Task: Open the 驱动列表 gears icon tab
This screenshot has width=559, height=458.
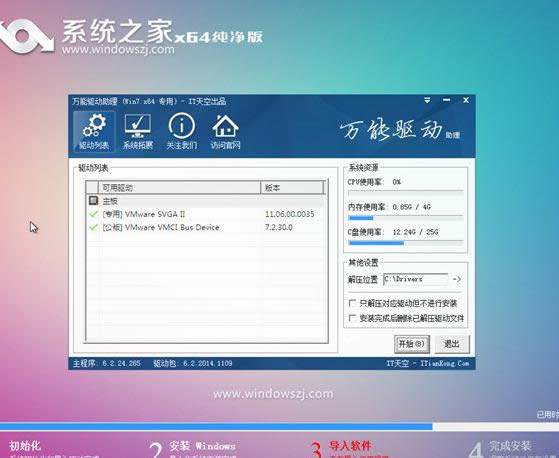Action: point(94,131)
